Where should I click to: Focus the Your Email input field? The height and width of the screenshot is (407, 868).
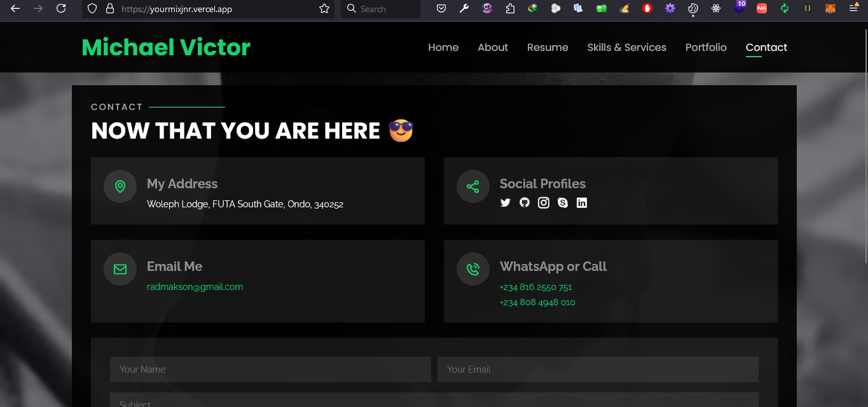tap(598, 369)
